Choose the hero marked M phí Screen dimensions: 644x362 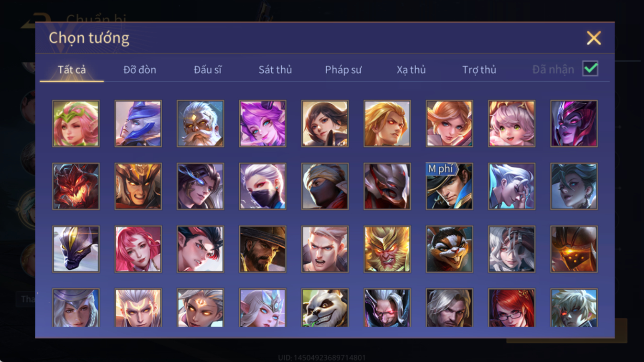tap(449, 186)
